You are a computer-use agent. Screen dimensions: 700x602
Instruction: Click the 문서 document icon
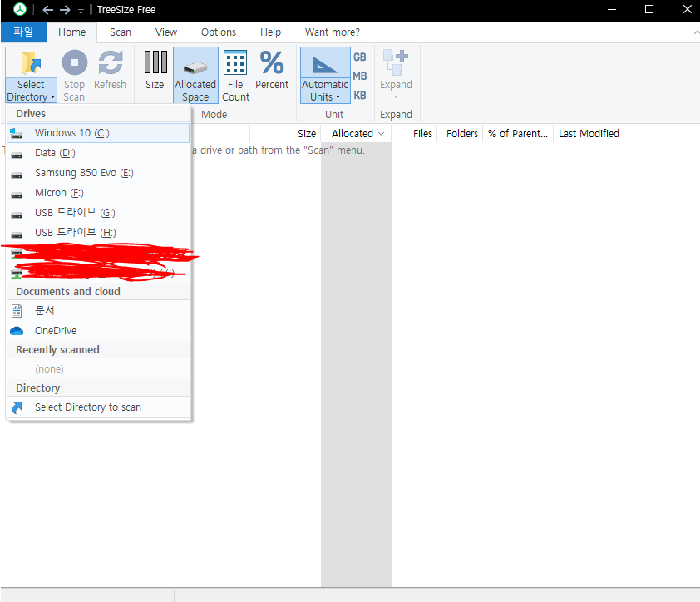pyautogui.click(x=17, y=311)
